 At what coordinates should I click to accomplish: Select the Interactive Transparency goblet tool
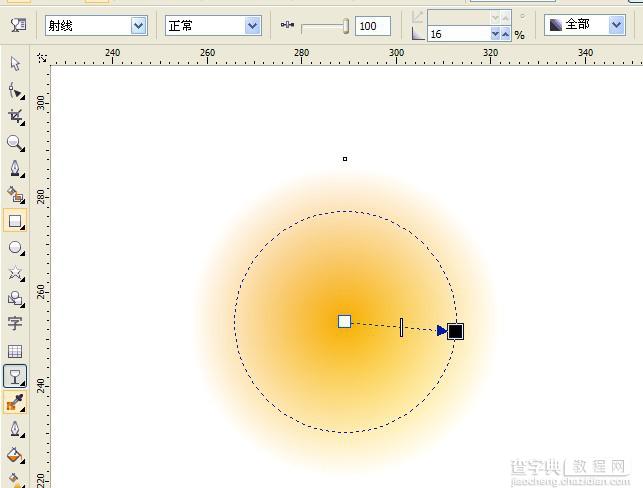coord(15,376)
